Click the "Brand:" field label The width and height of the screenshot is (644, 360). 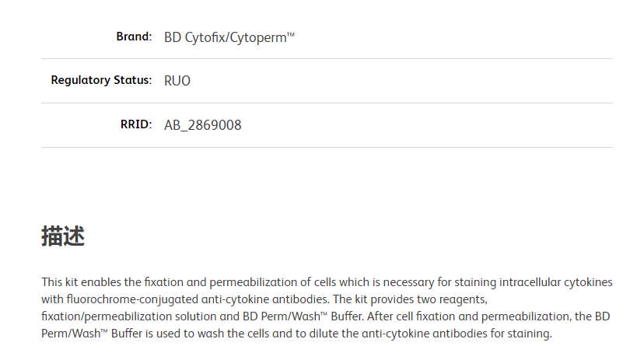(134, 37)
